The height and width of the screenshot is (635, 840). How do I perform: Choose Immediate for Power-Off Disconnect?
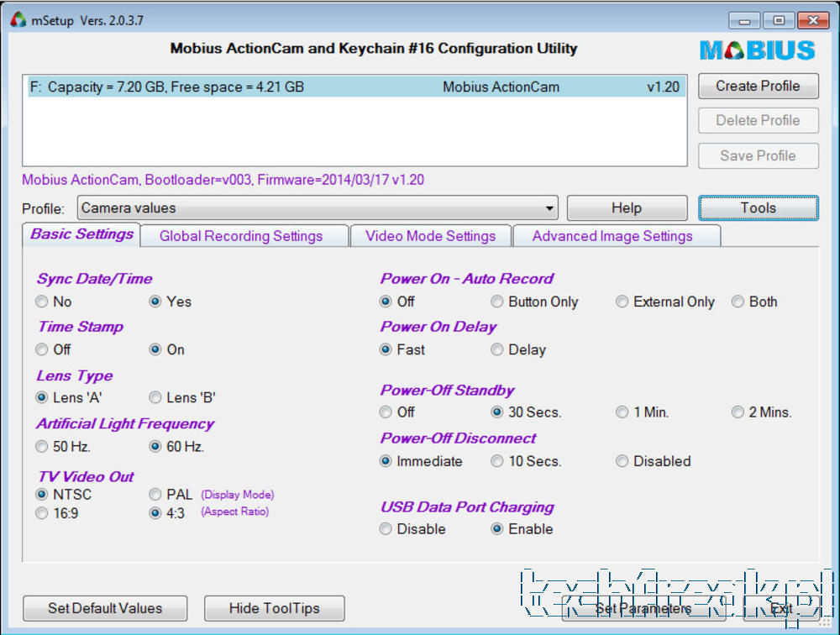(386, 461)
